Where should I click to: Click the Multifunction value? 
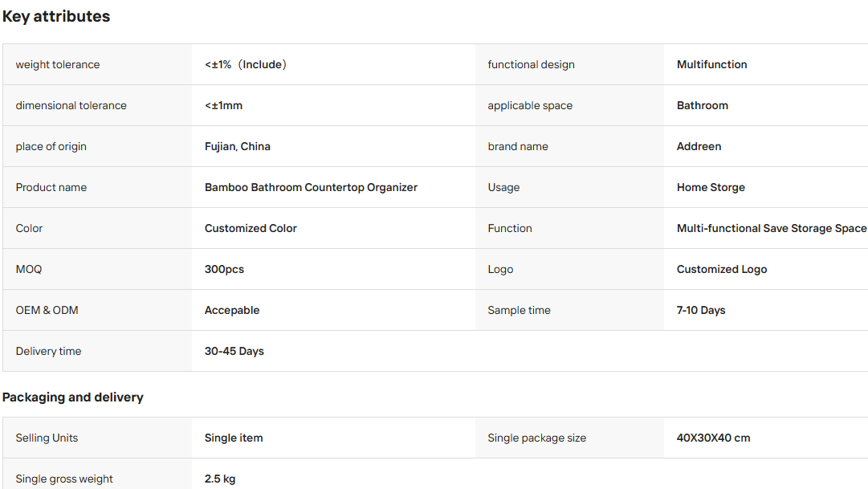(x=711, y=64)
